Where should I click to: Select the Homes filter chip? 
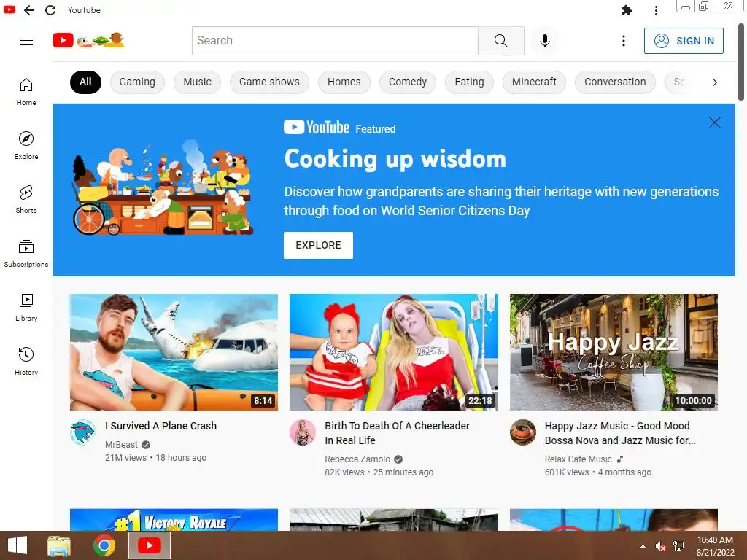[x=344, y=82]
